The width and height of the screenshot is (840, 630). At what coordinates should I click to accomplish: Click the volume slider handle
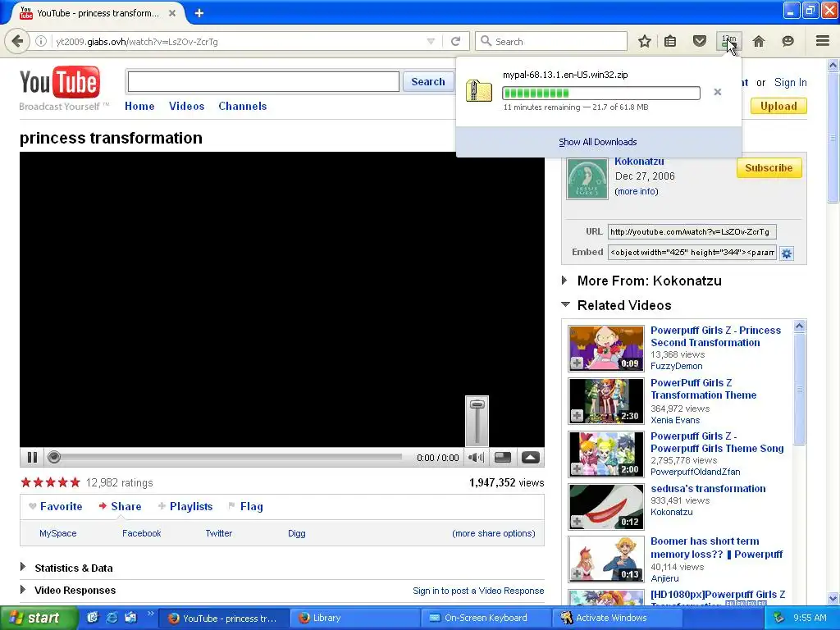coord(477,404)
